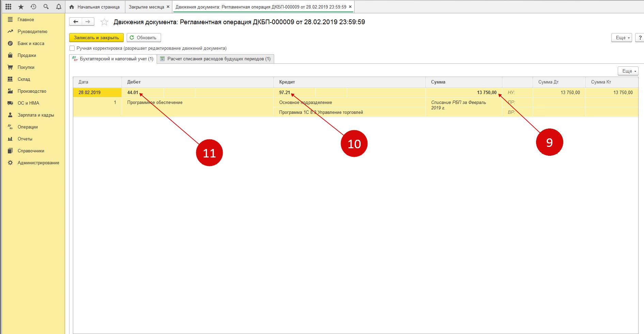Open the Администрирование section

(38, 163)
